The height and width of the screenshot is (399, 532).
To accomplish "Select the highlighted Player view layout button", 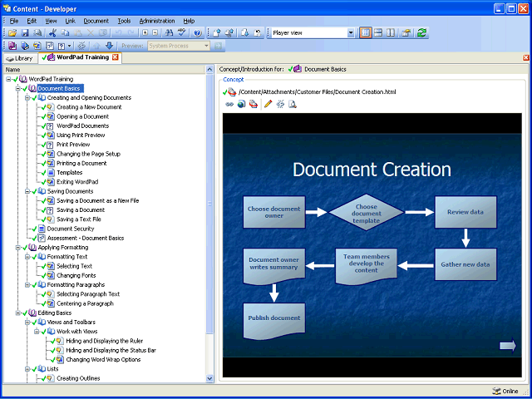I will [366, 33].
